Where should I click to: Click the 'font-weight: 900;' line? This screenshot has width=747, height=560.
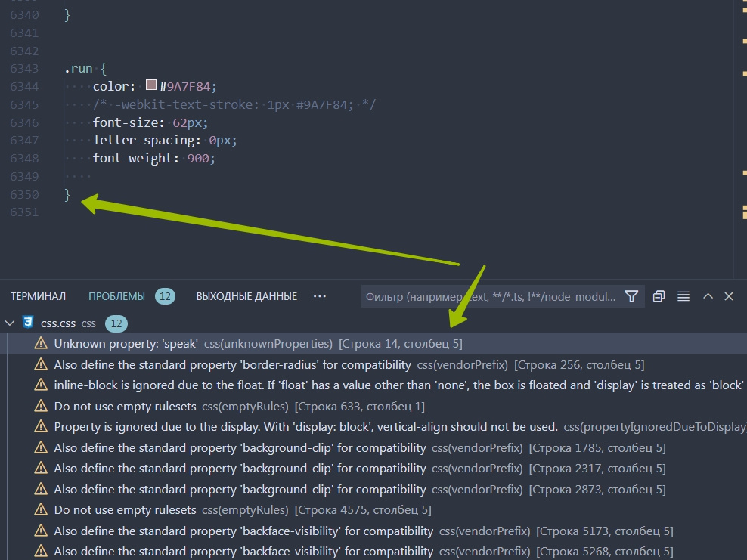click(x=154, y=158)
